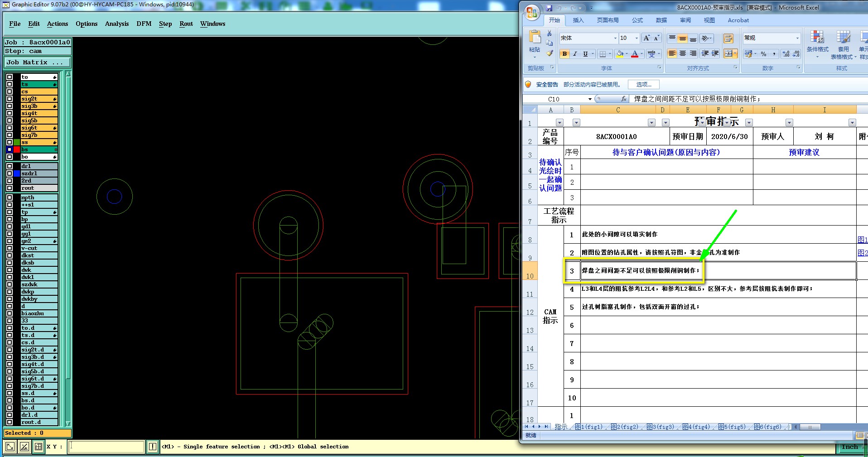Save the Excel workbook from quick access toolbar
This screenshot has height=457, width=868.
point(549,8)
